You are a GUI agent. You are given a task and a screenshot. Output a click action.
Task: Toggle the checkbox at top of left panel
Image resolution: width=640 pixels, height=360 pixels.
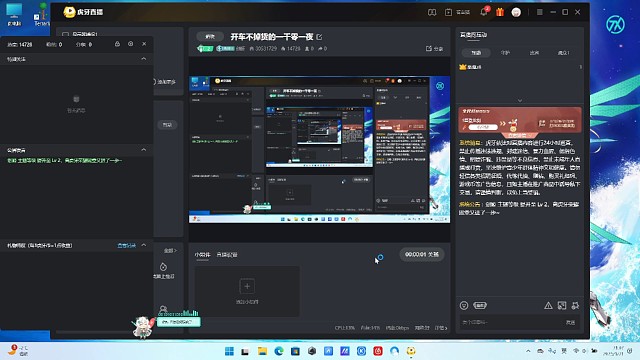65,34
